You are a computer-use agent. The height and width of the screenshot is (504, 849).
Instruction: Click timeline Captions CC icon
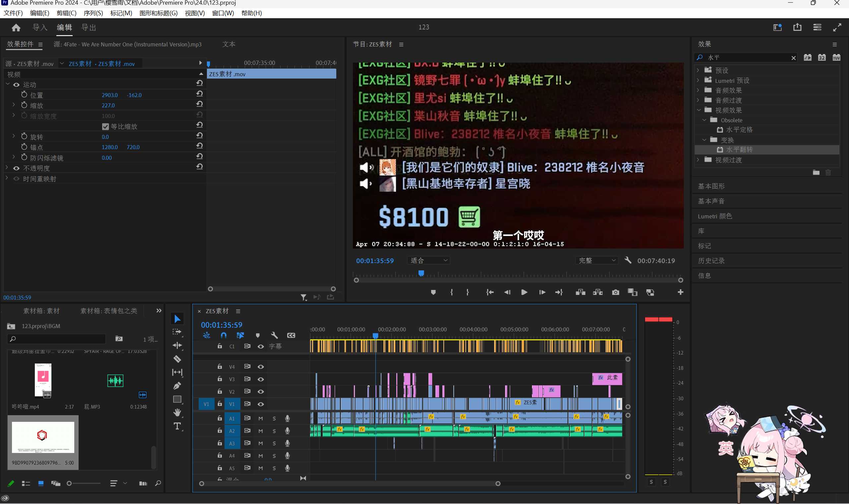tap(291, 335)
